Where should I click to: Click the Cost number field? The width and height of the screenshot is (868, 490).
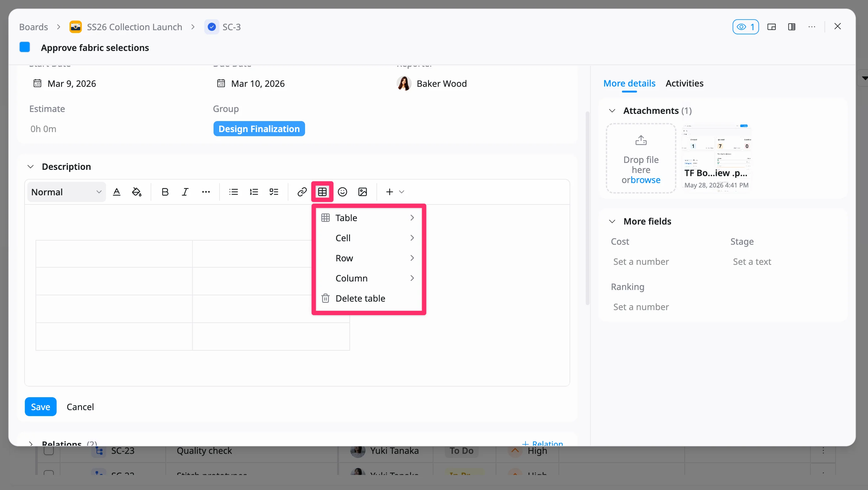pos(641,262)
